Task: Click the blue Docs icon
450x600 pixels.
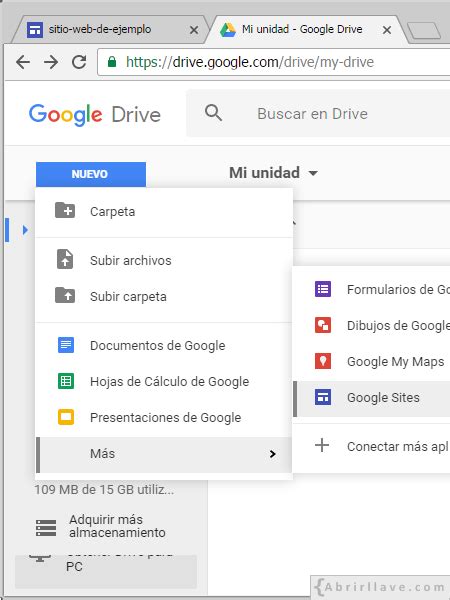Action: 66,345
